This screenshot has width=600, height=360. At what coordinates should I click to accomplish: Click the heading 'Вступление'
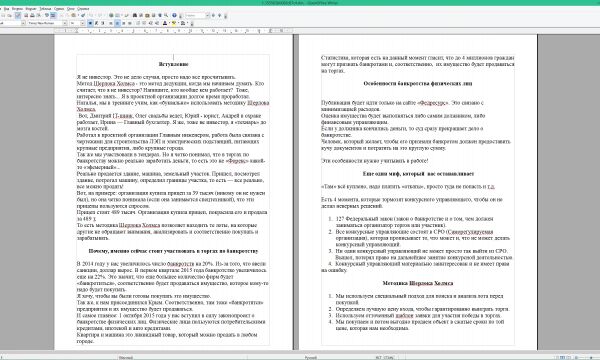pyautogui.click(x=173, y=64)
